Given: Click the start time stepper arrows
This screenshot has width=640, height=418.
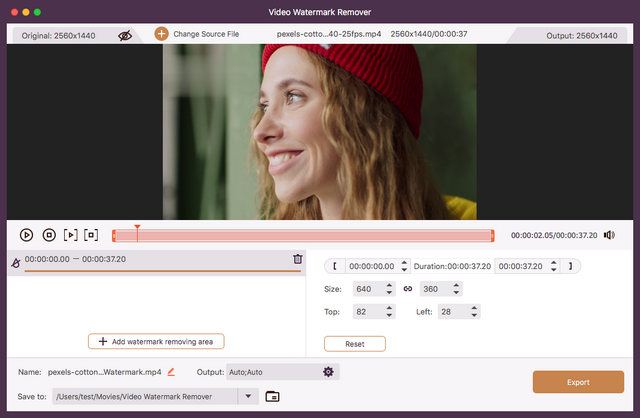Looking at the screenshot, I should [404, 266].
